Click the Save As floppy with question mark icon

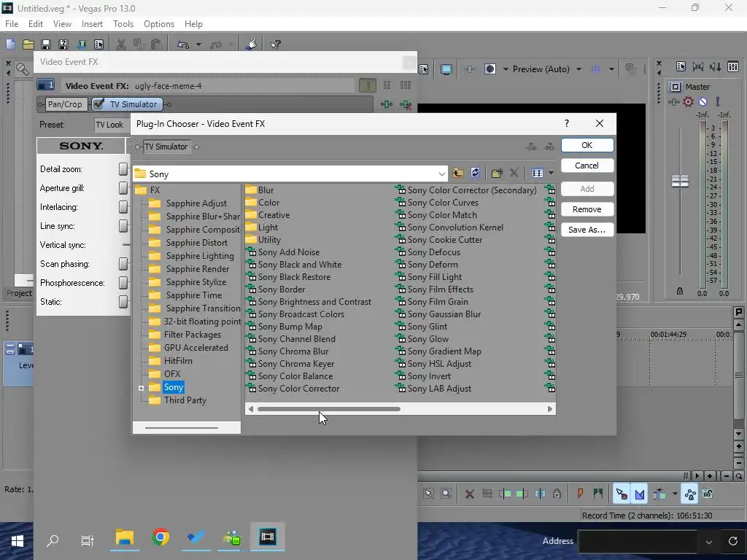tap(63, 44)
